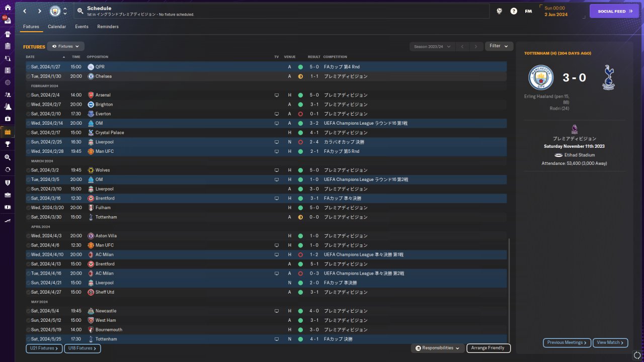The height and width of the screenshot is (362, 644).
Task: Click Etihad Stadium in the match panel
Action: tap(579, 155)
